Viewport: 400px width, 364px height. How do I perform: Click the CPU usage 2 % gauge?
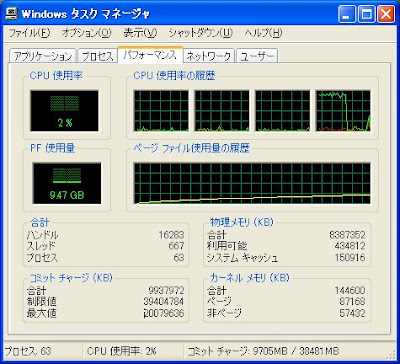[x=64, y=111]
